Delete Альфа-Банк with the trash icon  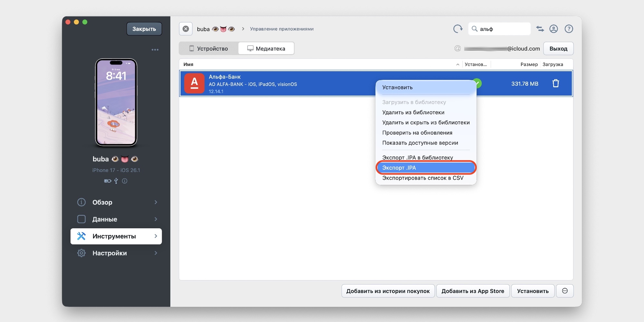[555, 84]
